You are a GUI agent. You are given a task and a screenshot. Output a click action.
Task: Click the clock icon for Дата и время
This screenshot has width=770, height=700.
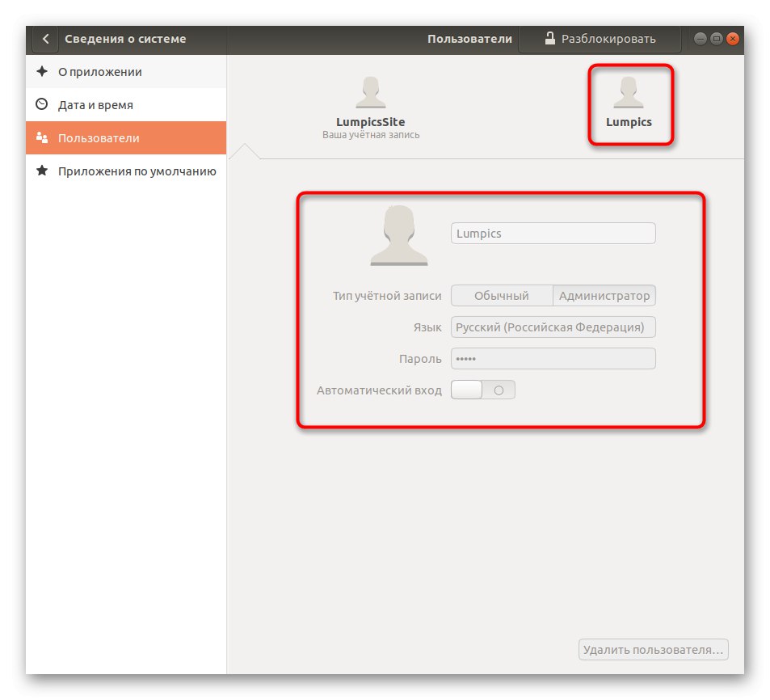click(x=42, y=104)
